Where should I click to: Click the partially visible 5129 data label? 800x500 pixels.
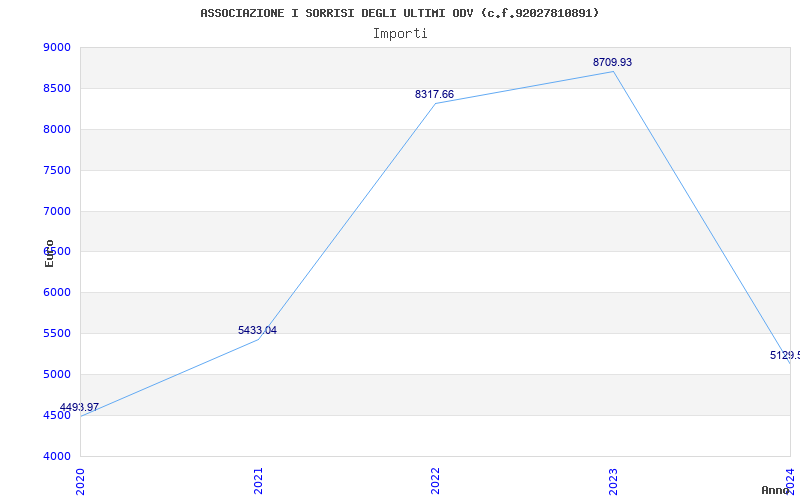coord(785,355)
